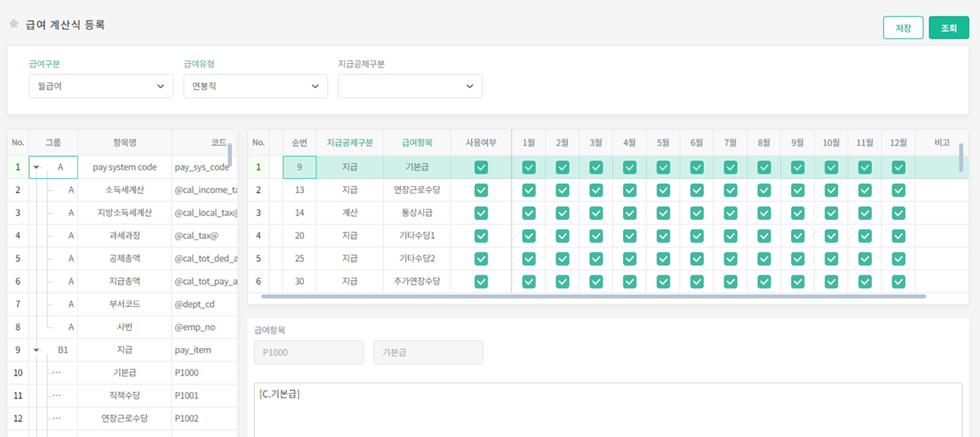Sort by 급여항목 column header
This screenshot has width=980, height=437.
tap(417, 143)
